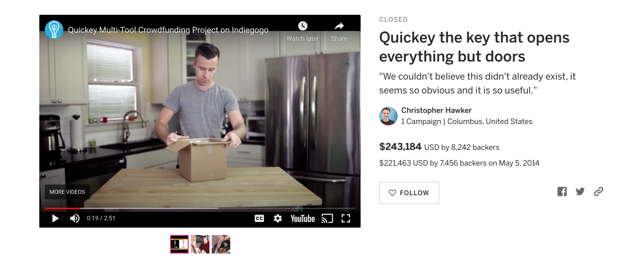
Task: Share campaign on Twitter
Action: [580, 192]
